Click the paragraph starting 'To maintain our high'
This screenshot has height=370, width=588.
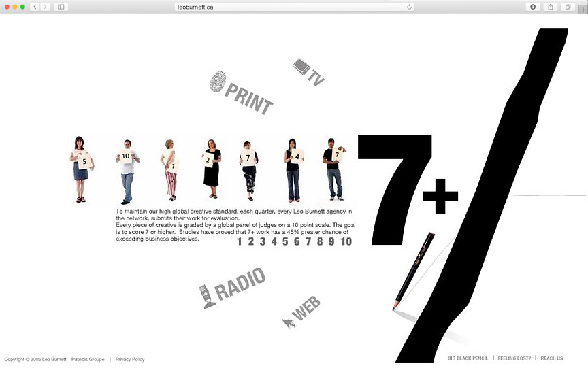[x=235, y=225]
